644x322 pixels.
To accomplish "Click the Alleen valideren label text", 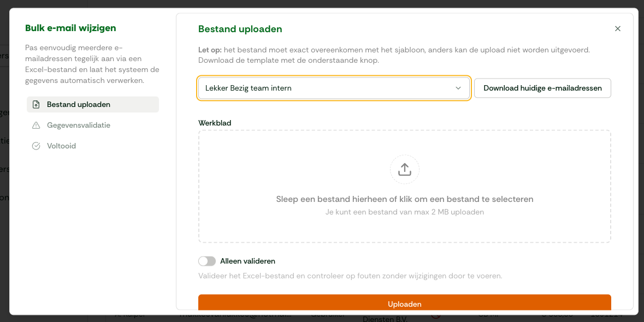I will [247, 261].
